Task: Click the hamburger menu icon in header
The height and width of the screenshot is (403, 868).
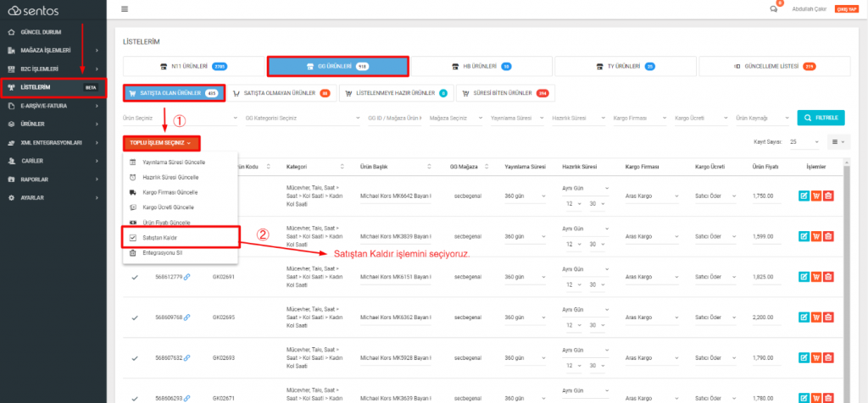Action: (x=125, y=8)
